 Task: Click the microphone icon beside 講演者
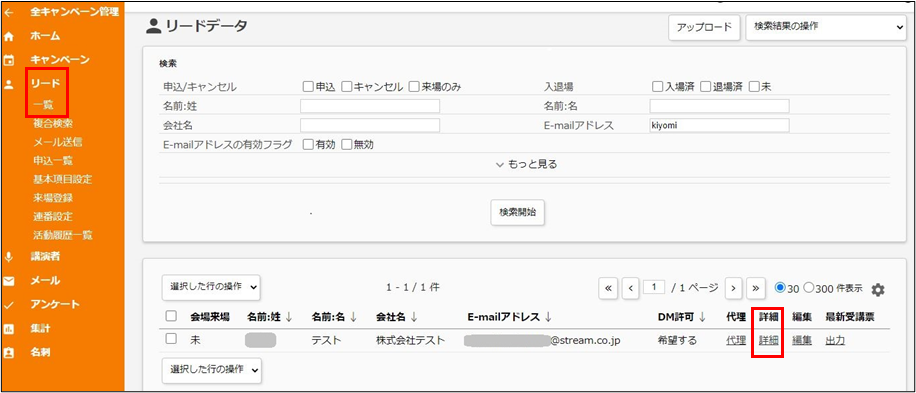click(x=8, y=256)
